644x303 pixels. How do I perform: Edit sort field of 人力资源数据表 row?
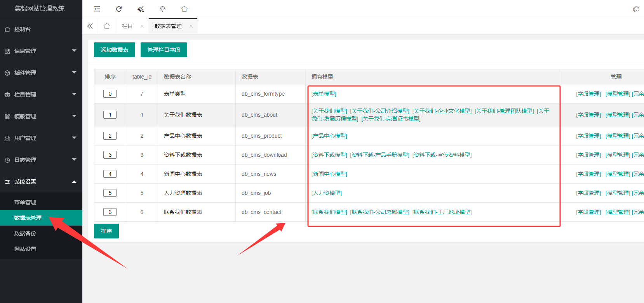(x=110, y=193)
